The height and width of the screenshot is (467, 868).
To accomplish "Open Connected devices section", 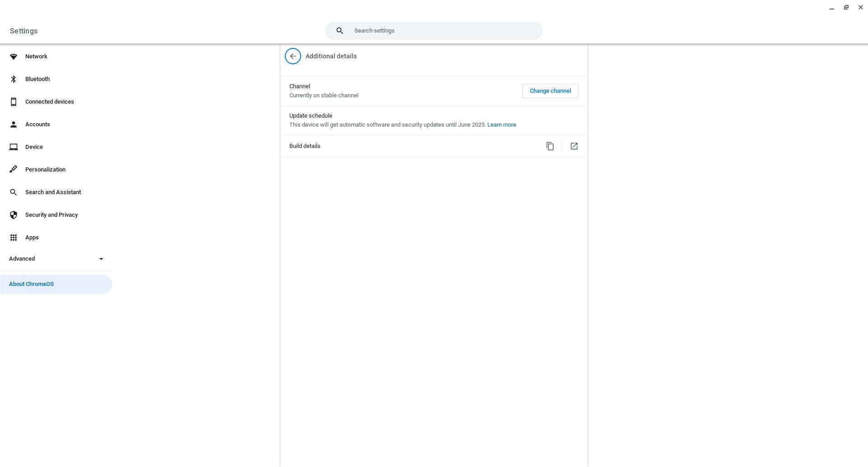I will coord(57,102).
